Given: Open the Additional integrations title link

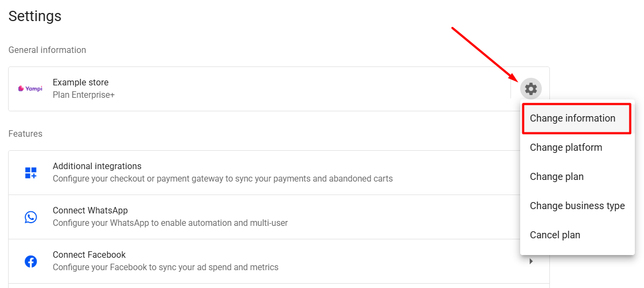Looking at the screenshot, I should [x=97, y=166].
